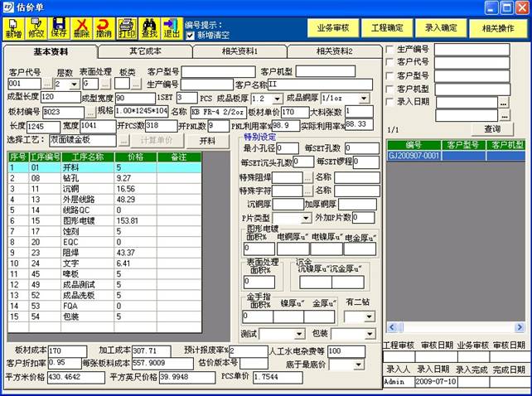This screenshot has width=532, height=396.
Task: Click the 打印 (Print) toolbar icon
Action: [x=127, y=29]
